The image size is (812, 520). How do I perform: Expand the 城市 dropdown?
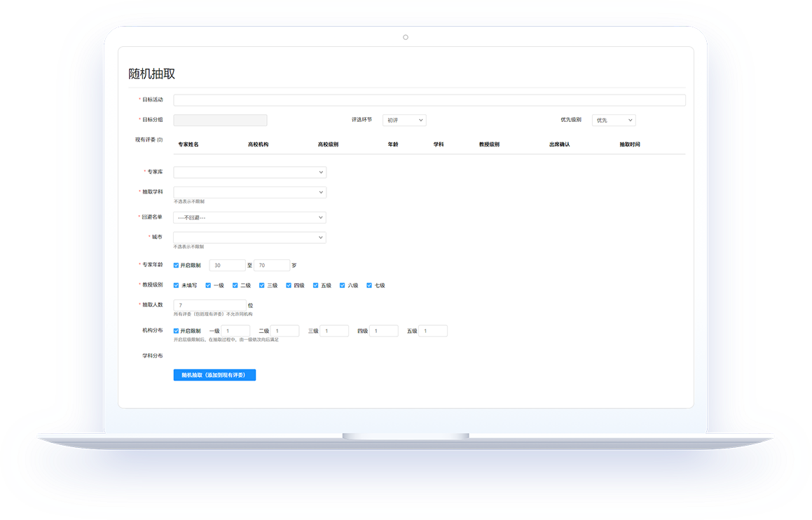[249, 238]
